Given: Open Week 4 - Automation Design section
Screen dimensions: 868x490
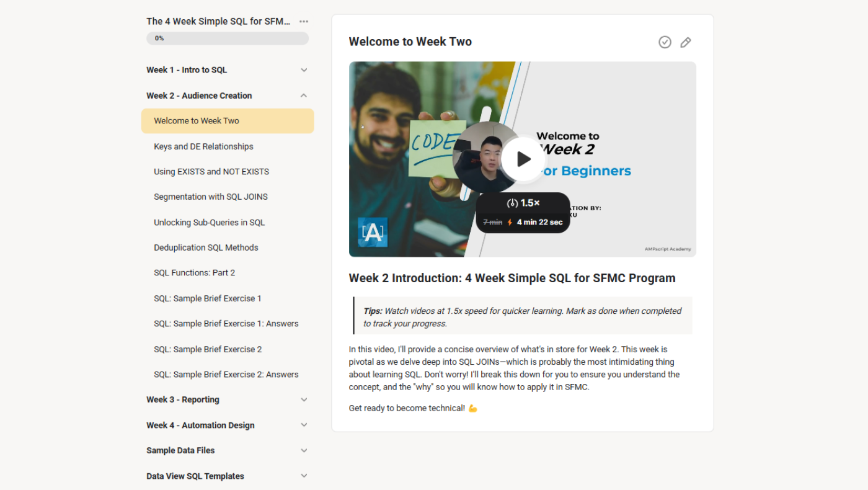Looking at the screenshot, I should [x=200, y=425].
